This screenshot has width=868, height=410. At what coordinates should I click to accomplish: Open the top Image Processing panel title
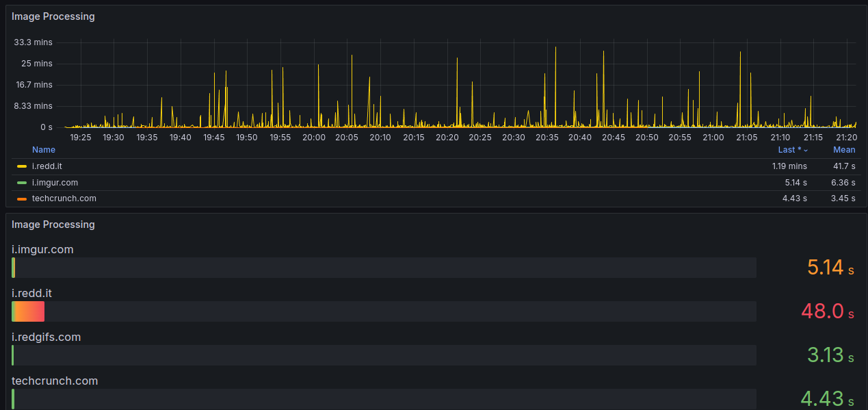coord(53,16)
